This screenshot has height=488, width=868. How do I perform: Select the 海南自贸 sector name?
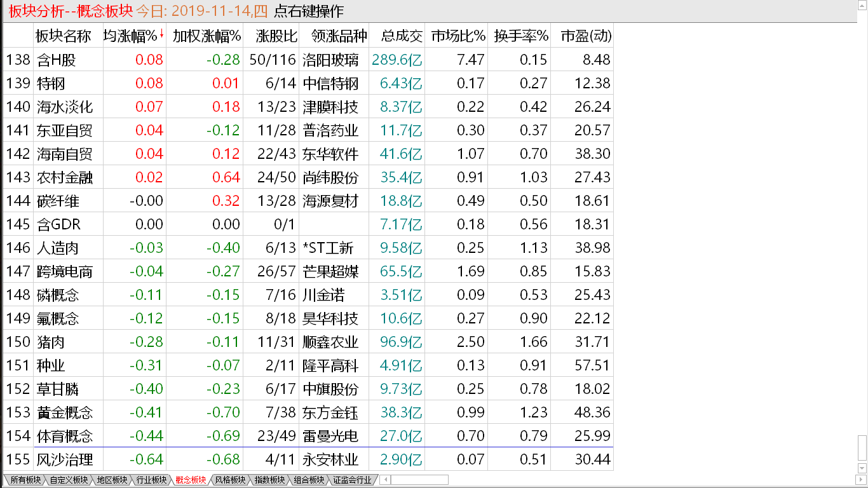coord(65,154)
